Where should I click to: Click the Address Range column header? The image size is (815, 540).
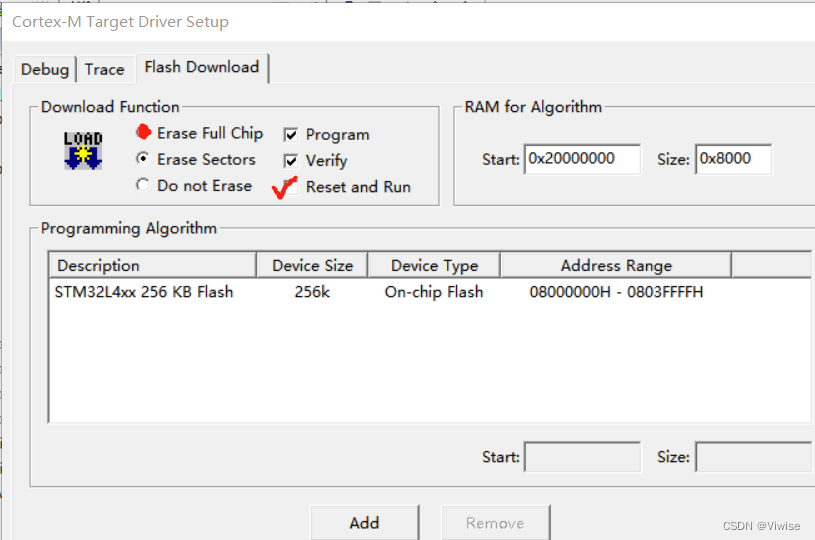click(x=616, y=266)
